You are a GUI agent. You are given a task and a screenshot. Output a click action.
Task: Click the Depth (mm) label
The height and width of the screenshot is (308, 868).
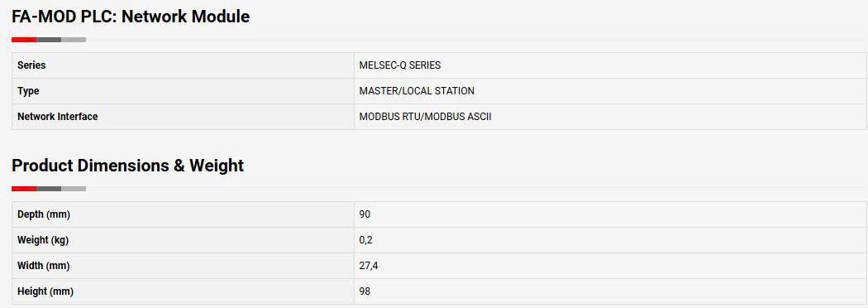(x=44, y=214)
